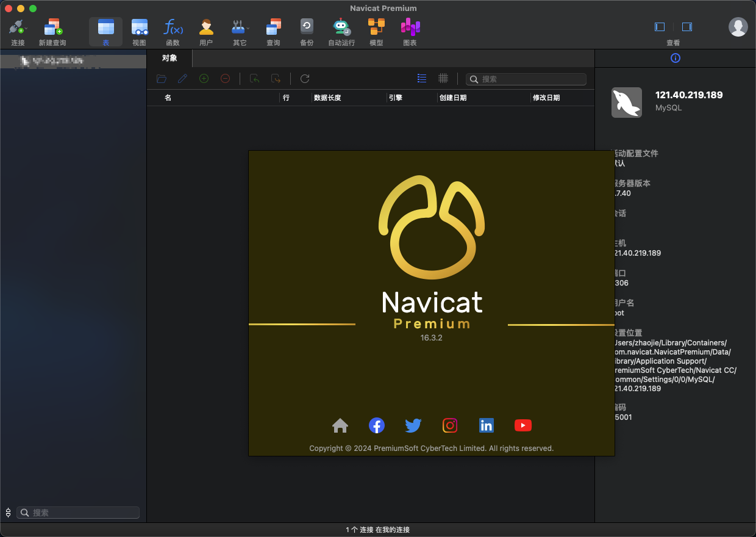Select the blurred connection in sidebar
Viewport: 756px width, 537px height.
73,60
